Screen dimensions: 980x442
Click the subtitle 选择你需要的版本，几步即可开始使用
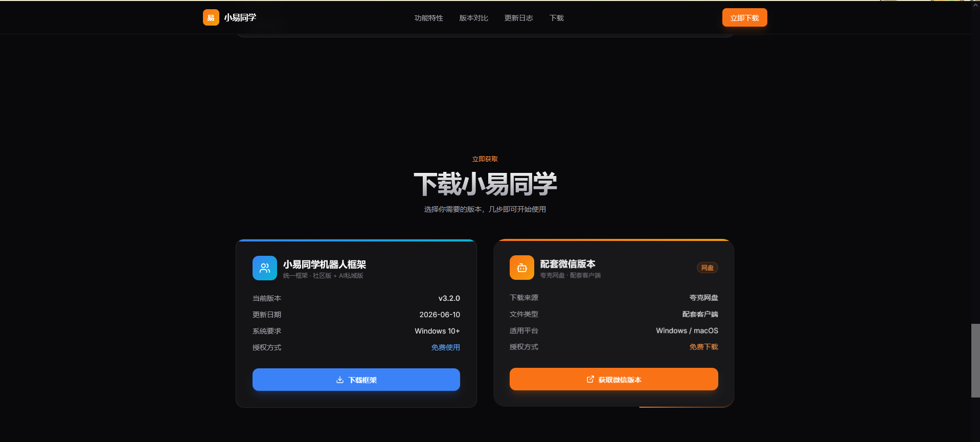(x=485, y=209)
